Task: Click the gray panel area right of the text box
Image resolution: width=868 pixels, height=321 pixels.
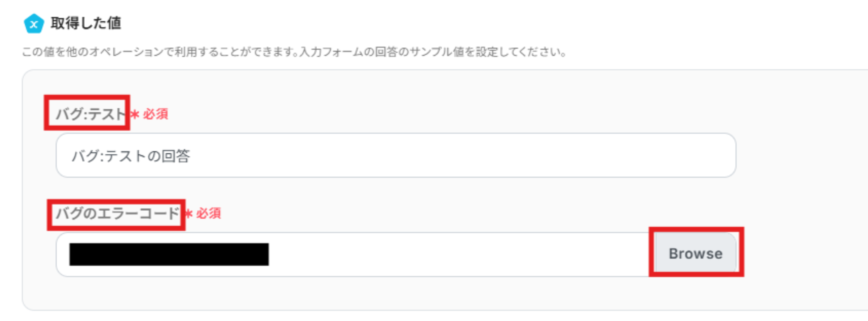Action: [x=802, y=156]
